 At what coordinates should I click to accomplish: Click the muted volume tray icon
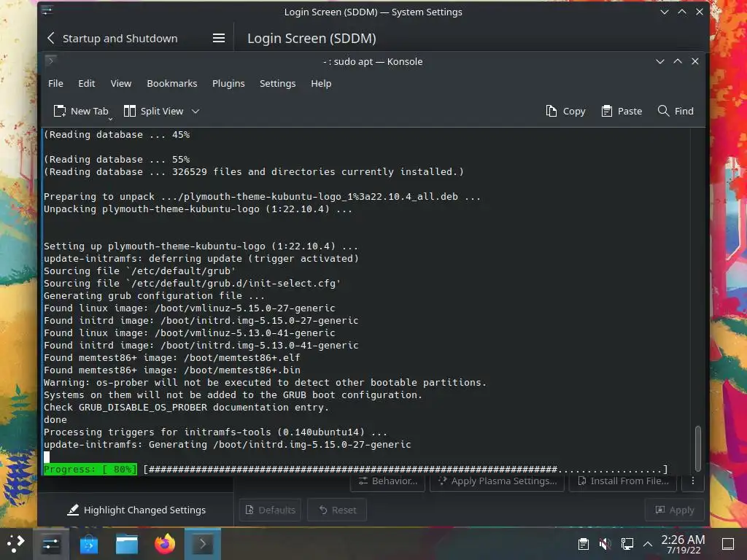[x=605, y=544]
